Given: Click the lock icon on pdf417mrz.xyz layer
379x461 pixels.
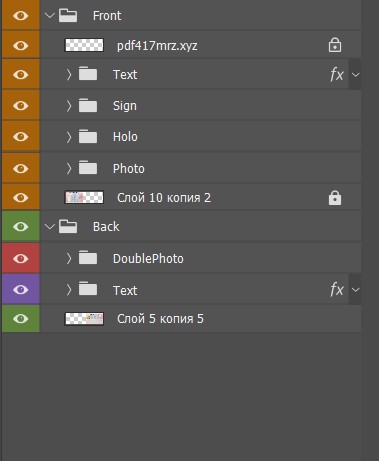Looking at the screenshot, I should tap(335, 45).
